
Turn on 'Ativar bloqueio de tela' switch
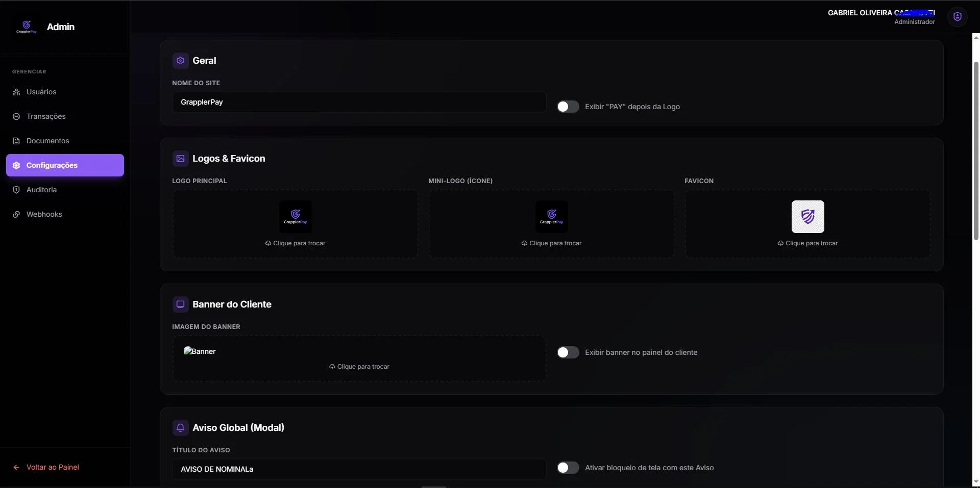[x=568, y=468]
